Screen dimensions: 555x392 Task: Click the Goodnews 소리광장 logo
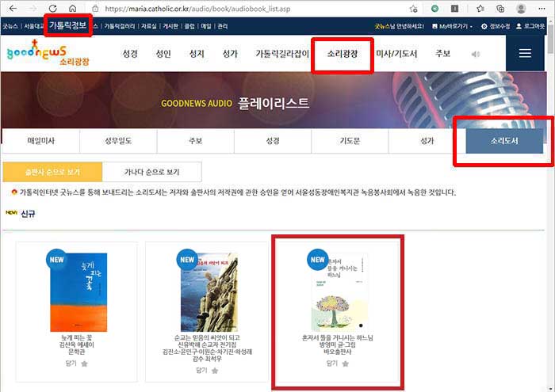(x=38, y=54)
